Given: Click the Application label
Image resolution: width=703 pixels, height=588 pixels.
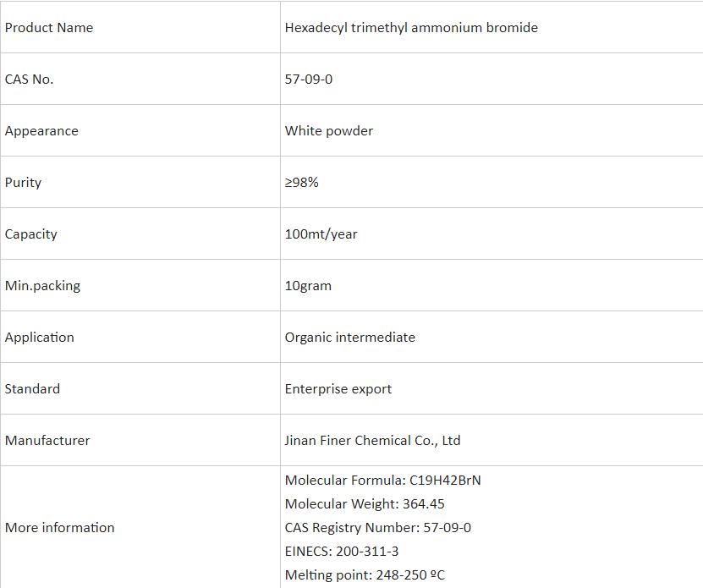Looking at the screenshot, I should tap(40, 337).
